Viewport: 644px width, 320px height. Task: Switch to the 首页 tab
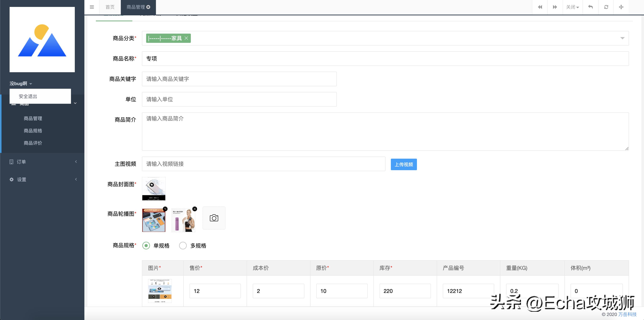[x=110, y=7]
